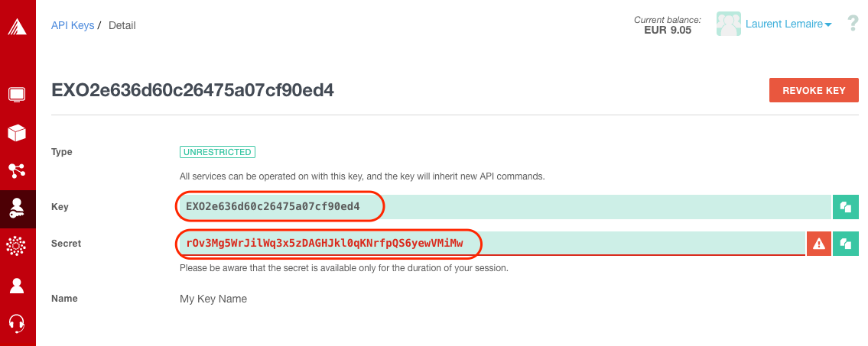The width and height of the screenshot is (868, 346).
Task: Open the network nodes icon in sidebar
Action: 18,170
